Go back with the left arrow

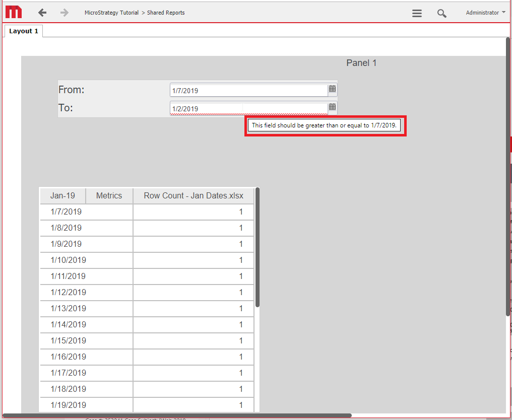coord(42,13)
